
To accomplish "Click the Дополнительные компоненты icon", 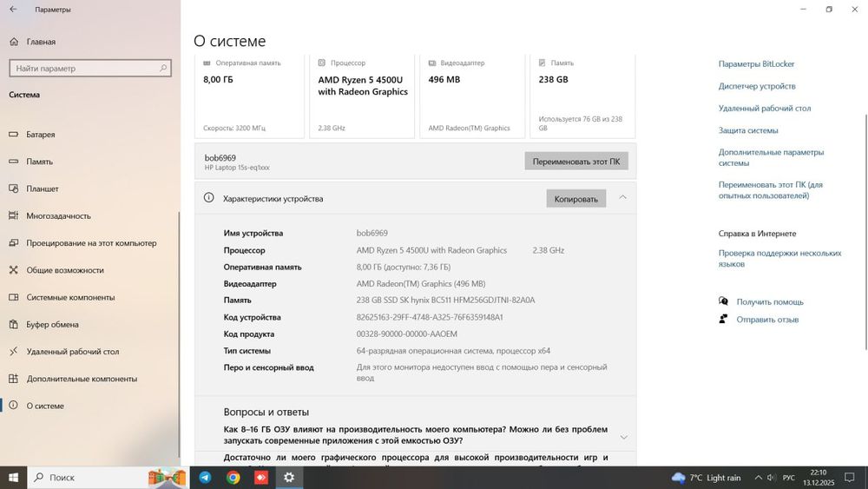I will [14, 379].
